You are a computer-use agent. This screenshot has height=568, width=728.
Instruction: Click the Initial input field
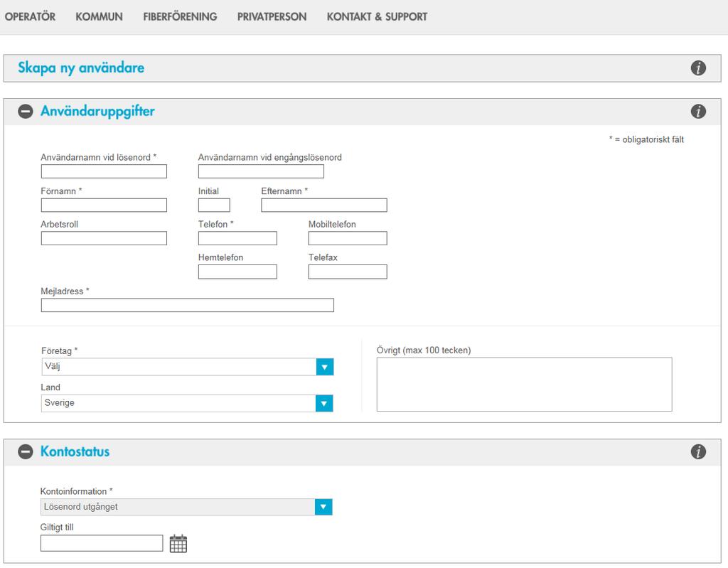(x=214, y=205)
